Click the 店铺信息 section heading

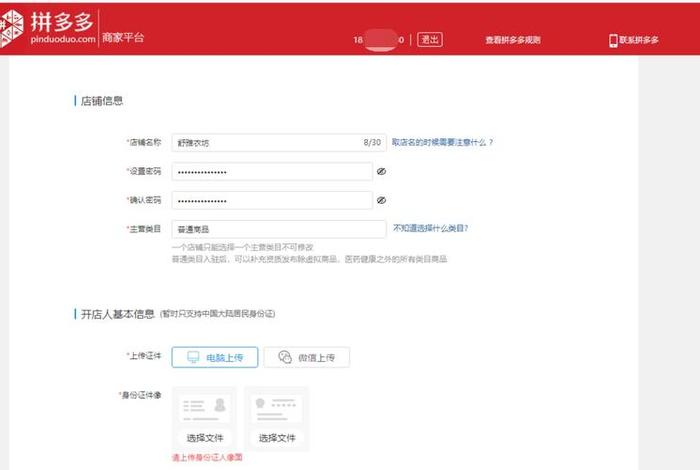[102, 101]
